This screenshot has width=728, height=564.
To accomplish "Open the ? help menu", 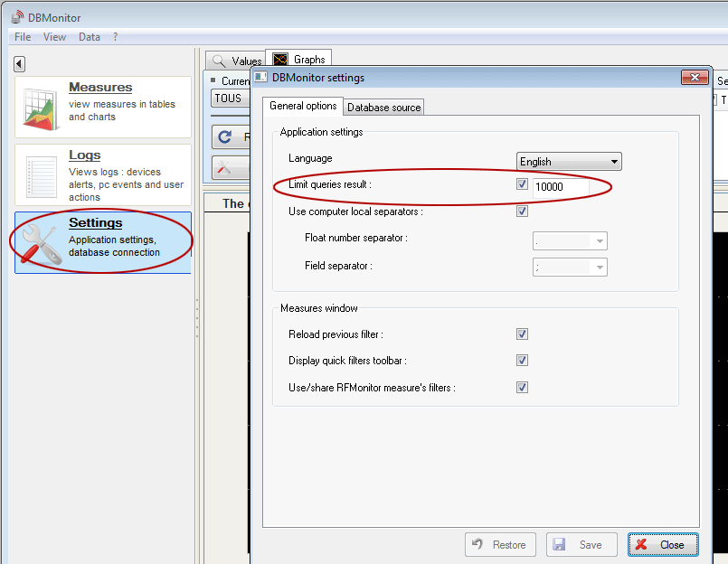I will [115, 37].
